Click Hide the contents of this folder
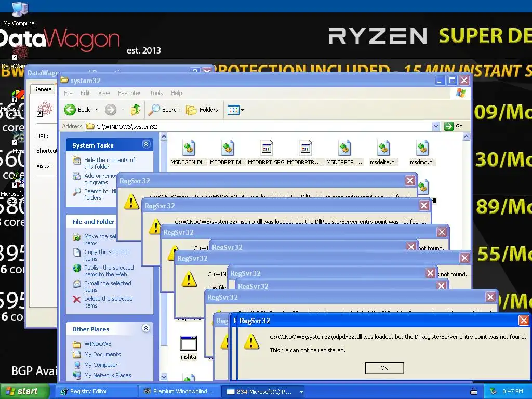532x399 pixels. 109,163
